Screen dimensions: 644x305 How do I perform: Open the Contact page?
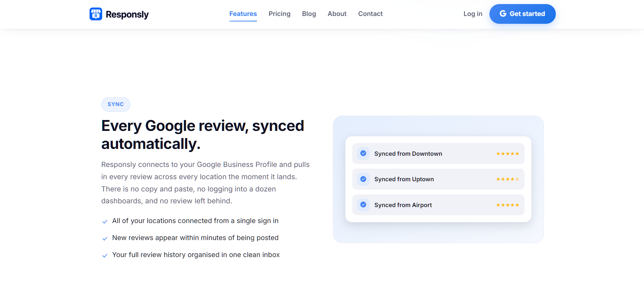point(370,14)
